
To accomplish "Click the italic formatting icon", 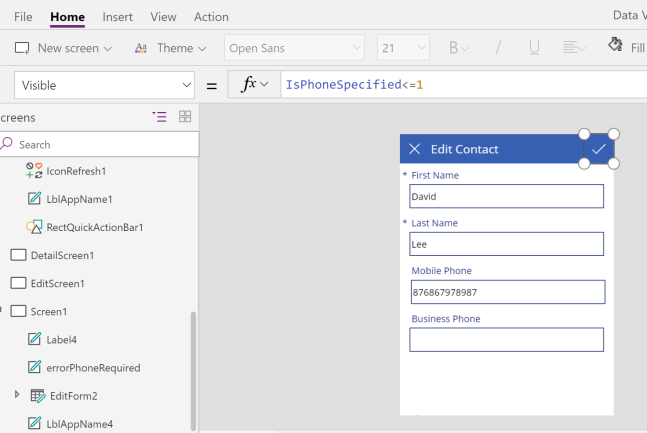I will (497, 48).
